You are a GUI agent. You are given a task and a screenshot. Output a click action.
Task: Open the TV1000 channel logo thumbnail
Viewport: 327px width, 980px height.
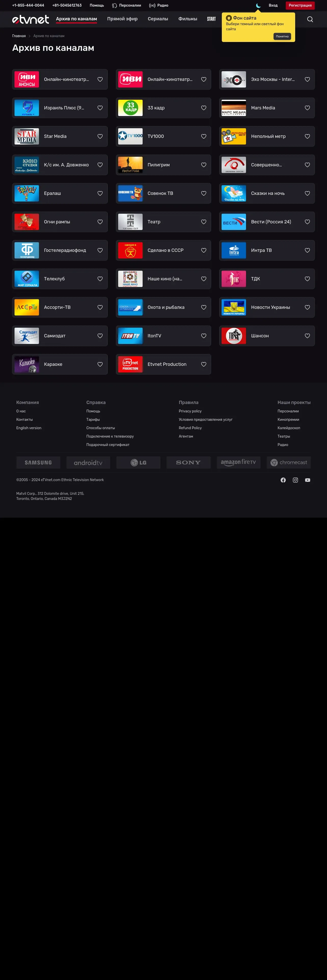[130, 137]
